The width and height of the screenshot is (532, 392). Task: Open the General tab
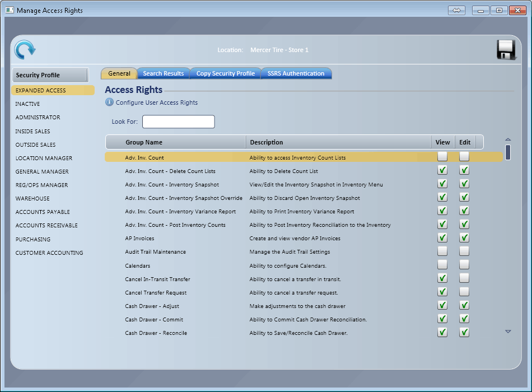(x=119, y=73)
